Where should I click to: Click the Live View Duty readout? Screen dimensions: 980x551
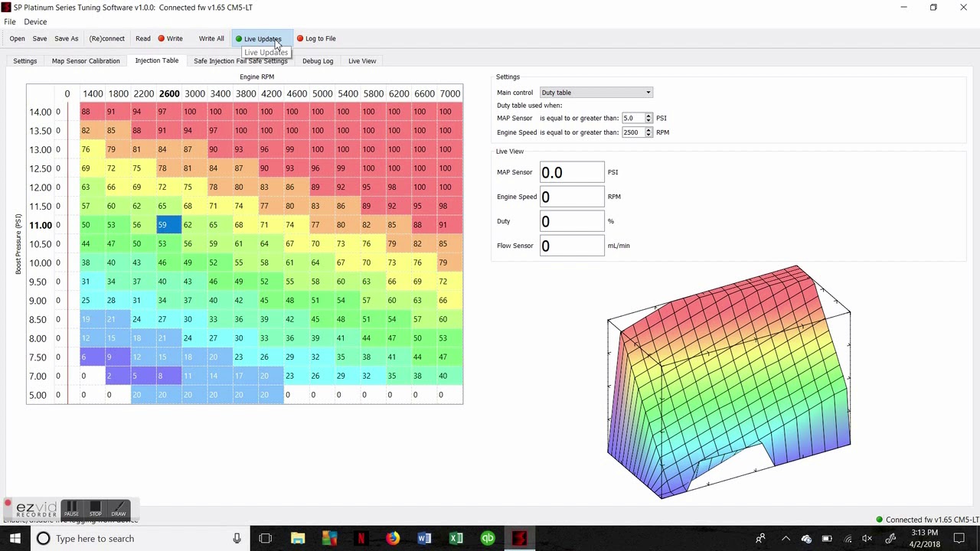click(572, 221)
